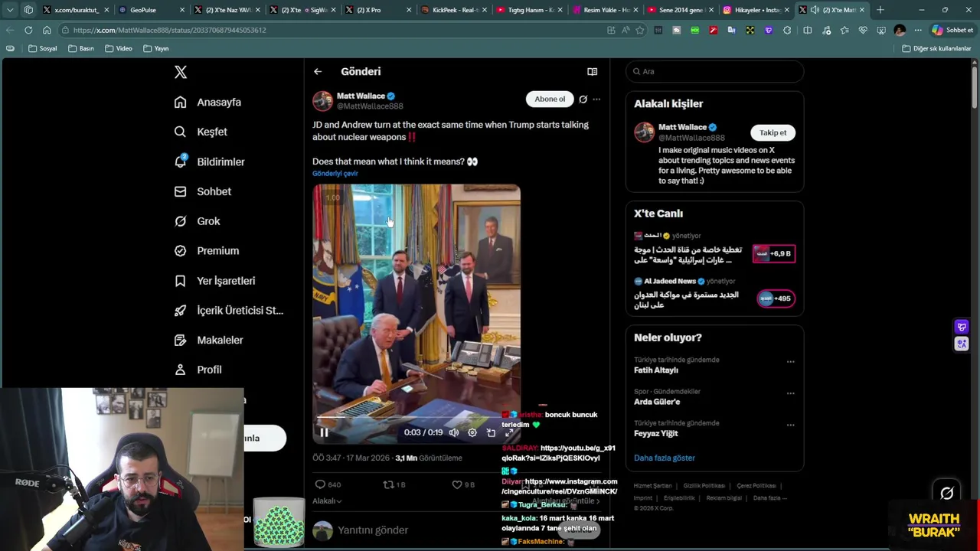
Task: Open browser settings and more menu
Action: point(918,30)
